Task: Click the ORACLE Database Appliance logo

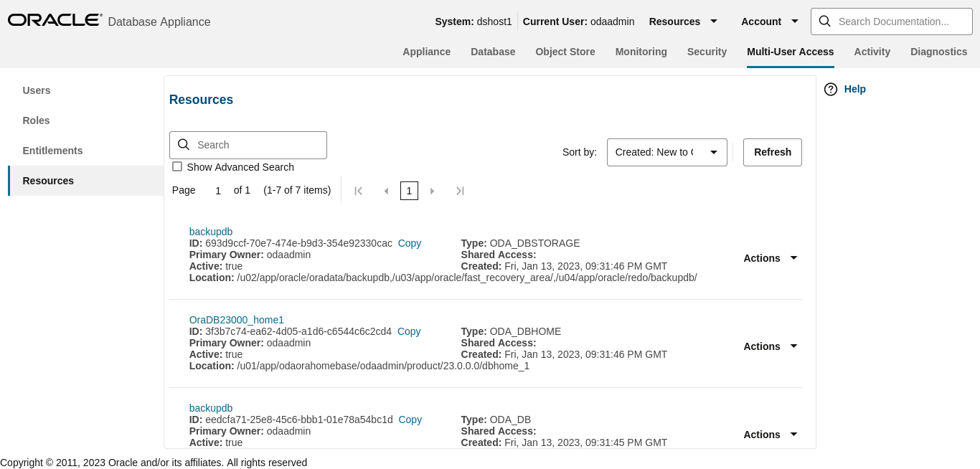Action: (x=55, y=20)
